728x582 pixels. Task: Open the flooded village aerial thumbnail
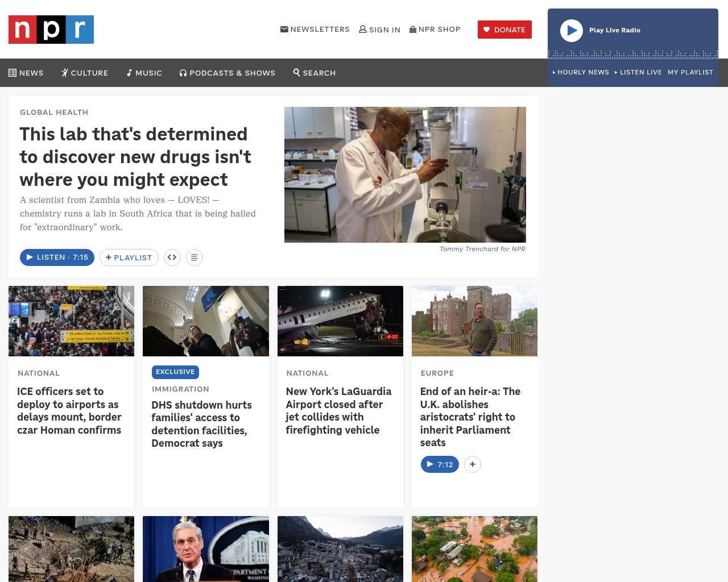(x=474, y=549)
